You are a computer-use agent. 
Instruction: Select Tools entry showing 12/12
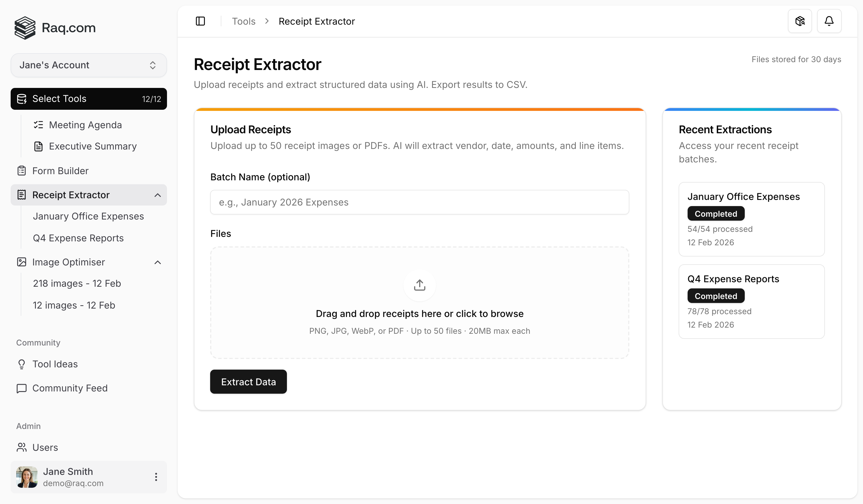click(x=88, y=99)
